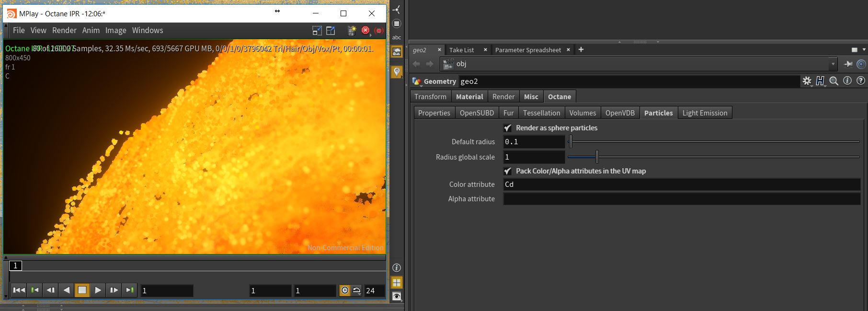868x311 pixels.
Task: Open the Material parameter tab
Action: tap(469, 97)
